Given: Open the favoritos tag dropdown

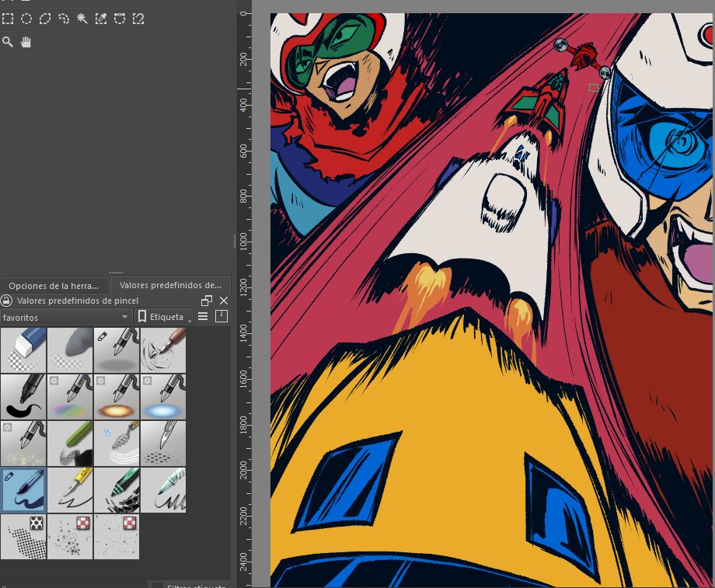Looking at the screenshot, I should point(66,317).
